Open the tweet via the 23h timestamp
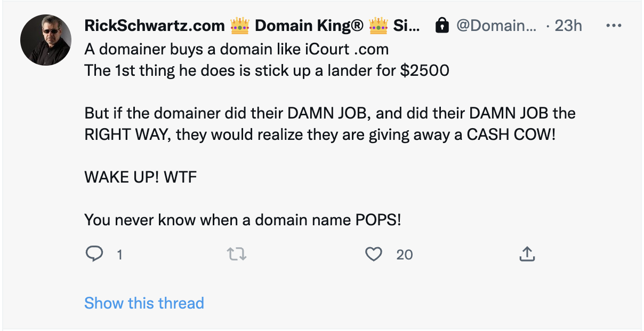Image resolution: width=644 pixels, height=331 pixels. [x=568, y=26]
